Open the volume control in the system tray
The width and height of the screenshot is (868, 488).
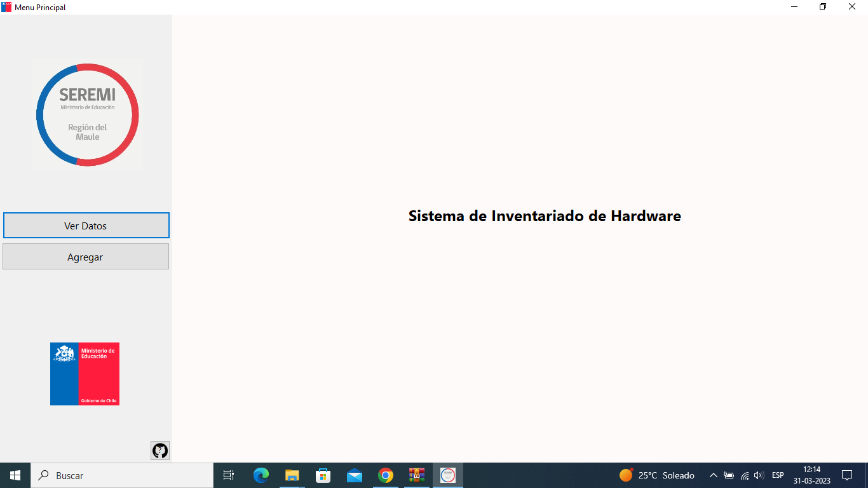click(759, 475)
